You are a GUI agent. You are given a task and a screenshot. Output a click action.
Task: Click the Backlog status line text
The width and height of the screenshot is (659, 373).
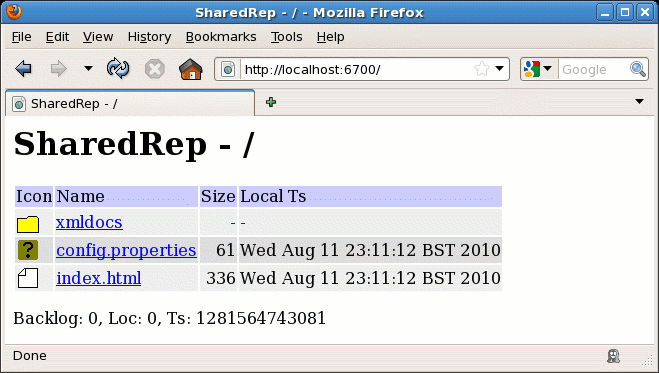click(x=169, y=318)
